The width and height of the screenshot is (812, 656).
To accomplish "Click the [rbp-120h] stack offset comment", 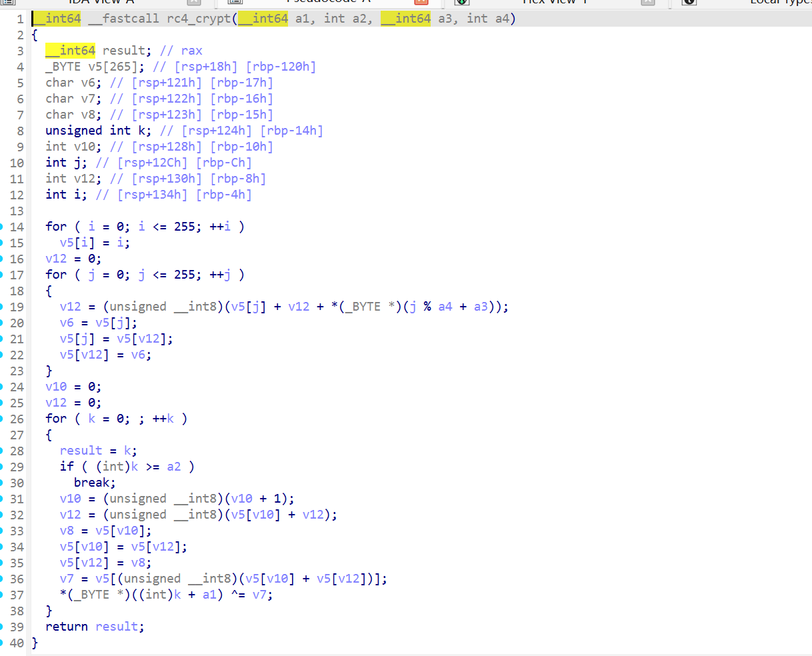I will 281,67.
